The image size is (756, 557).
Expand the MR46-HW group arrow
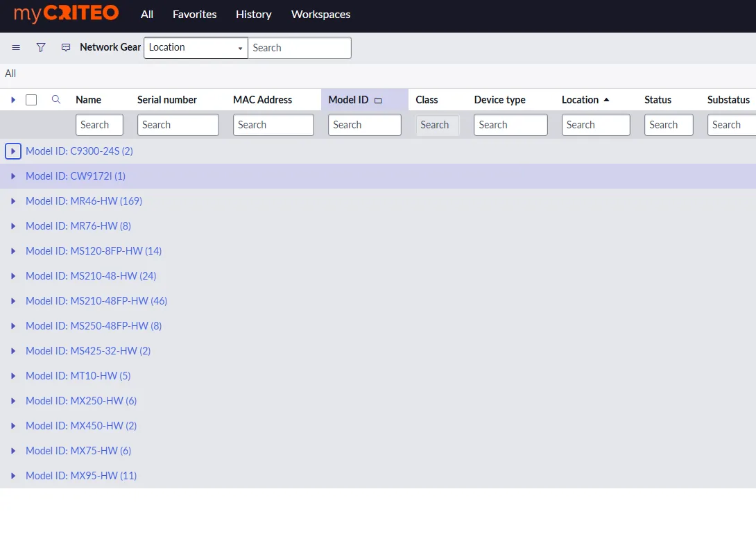coord(13,201)
